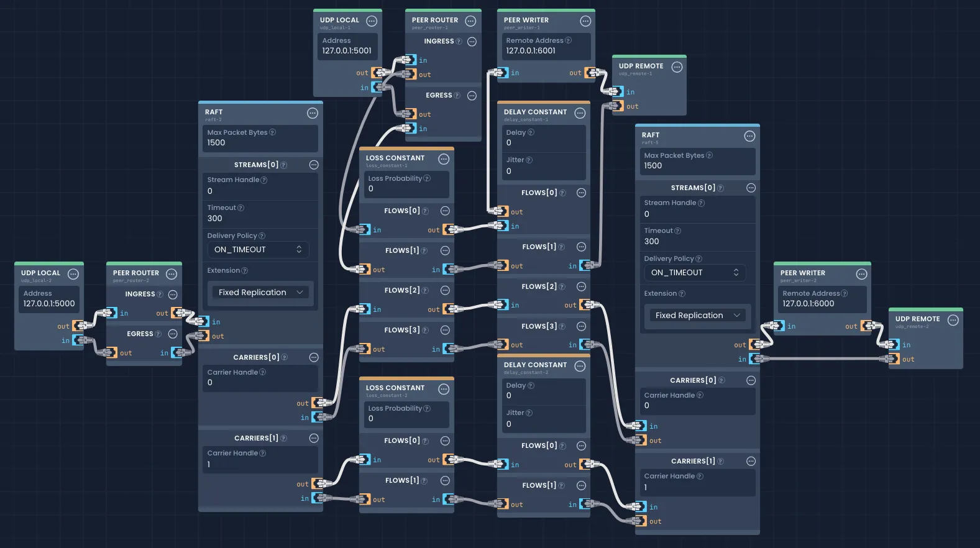Collapse FLOWS[3] section of delay_constant-1
The image size is (980, 548).
tap(581, 327)
